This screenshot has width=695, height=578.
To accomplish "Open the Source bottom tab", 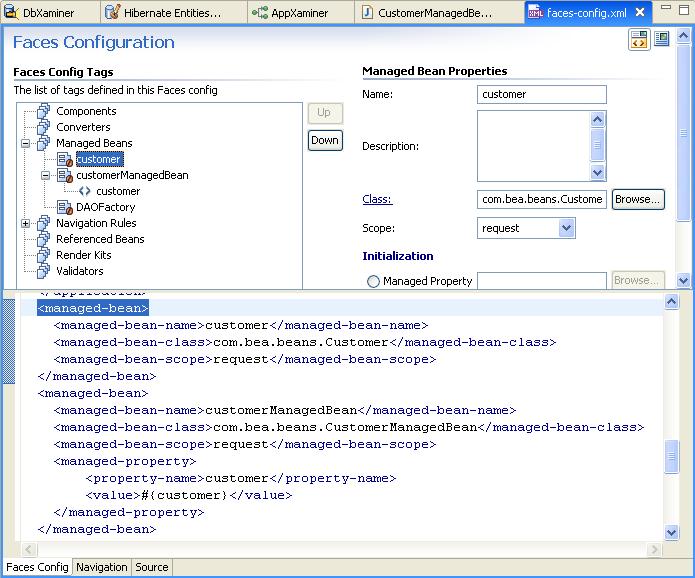I will (x=152, y=567).
